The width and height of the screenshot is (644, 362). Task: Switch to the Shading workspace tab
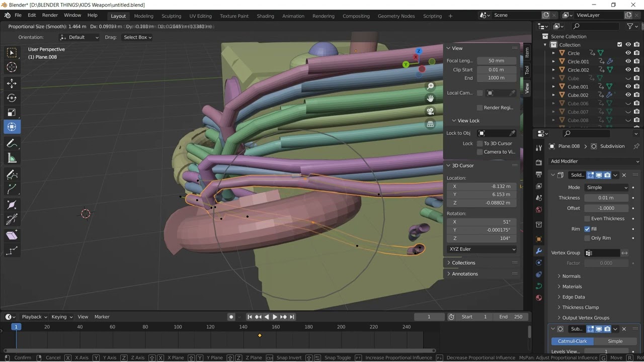click(265, 16)
